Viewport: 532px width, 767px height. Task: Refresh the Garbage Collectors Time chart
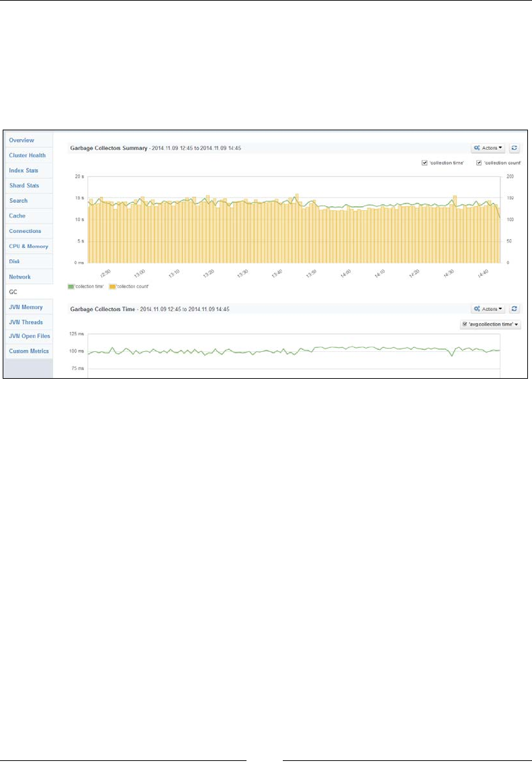(x=514, y=309)
